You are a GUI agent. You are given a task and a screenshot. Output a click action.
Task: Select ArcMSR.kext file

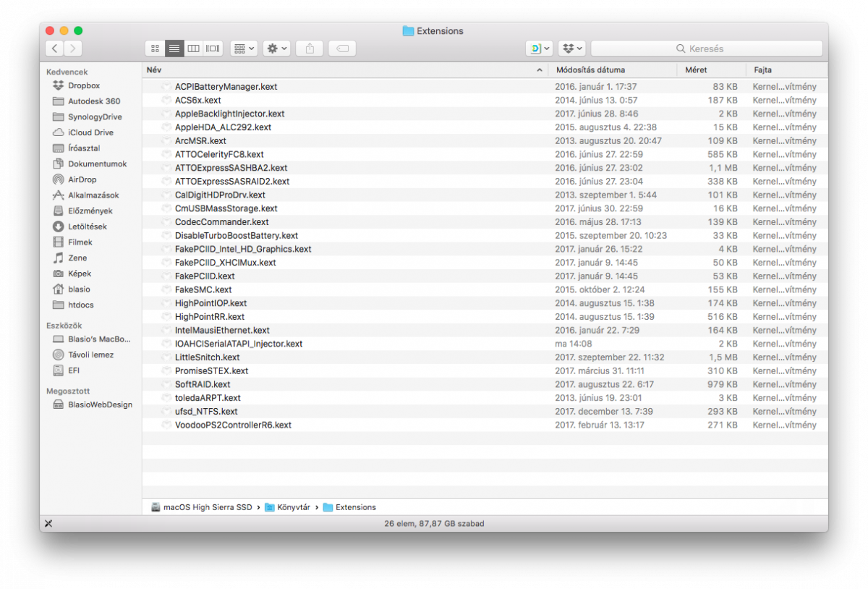coord(485,140)
